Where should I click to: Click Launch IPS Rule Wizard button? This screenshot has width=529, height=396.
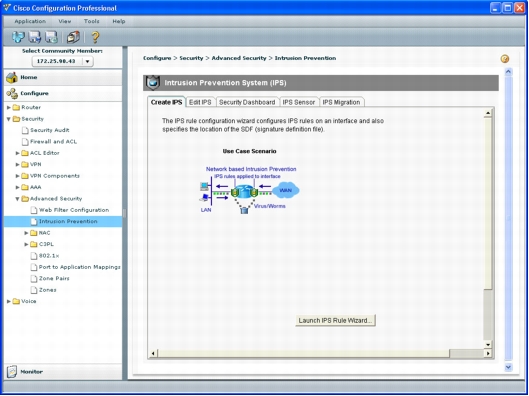[x=335, y=320]
